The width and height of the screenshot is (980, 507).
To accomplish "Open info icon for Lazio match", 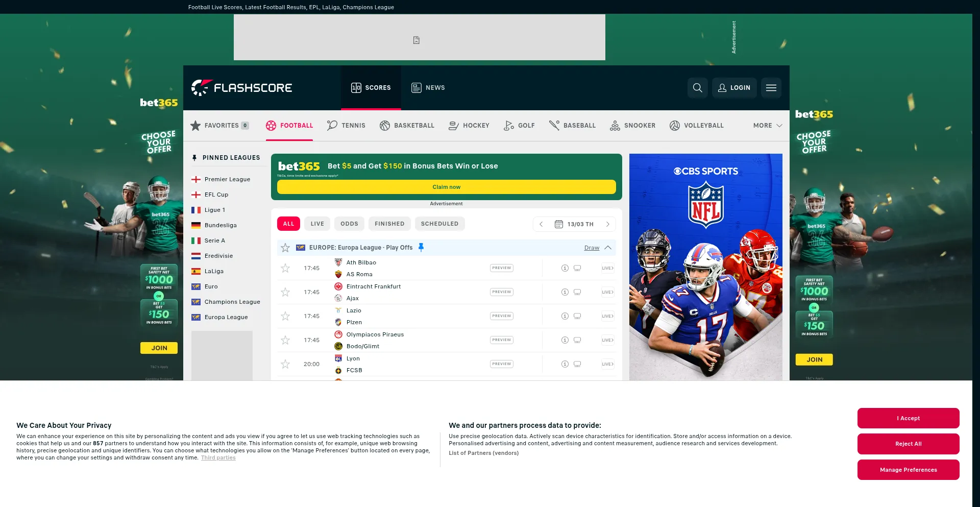I will (565, 316).
